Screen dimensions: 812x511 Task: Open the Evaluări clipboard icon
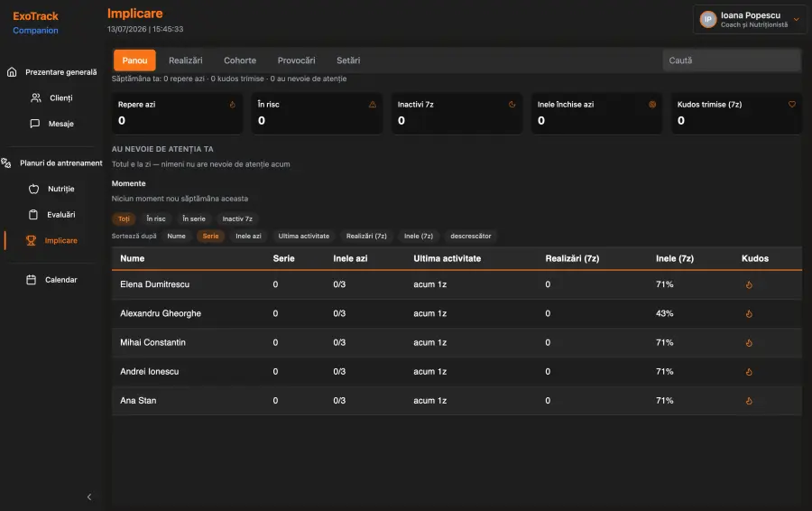coord(33,215)
